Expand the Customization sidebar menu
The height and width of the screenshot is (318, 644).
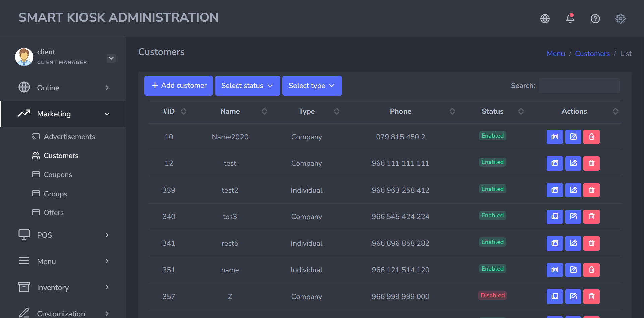click(x=63, y=314)
